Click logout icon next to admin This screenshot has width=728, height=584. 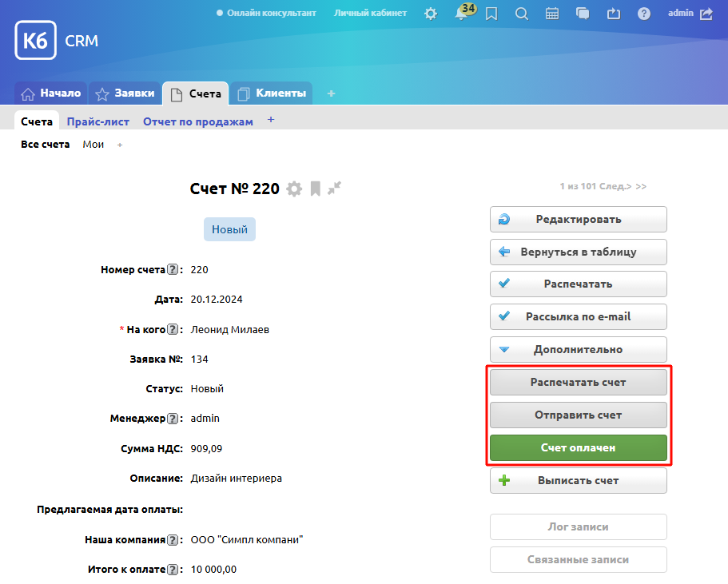pyautogui.click(x=706, y=14)
